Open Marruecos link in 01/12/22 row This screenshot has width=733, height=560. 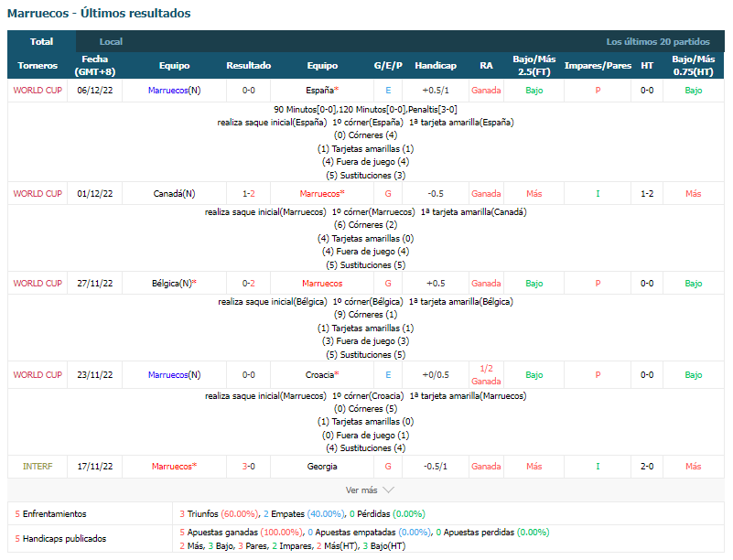click(320, 193)
